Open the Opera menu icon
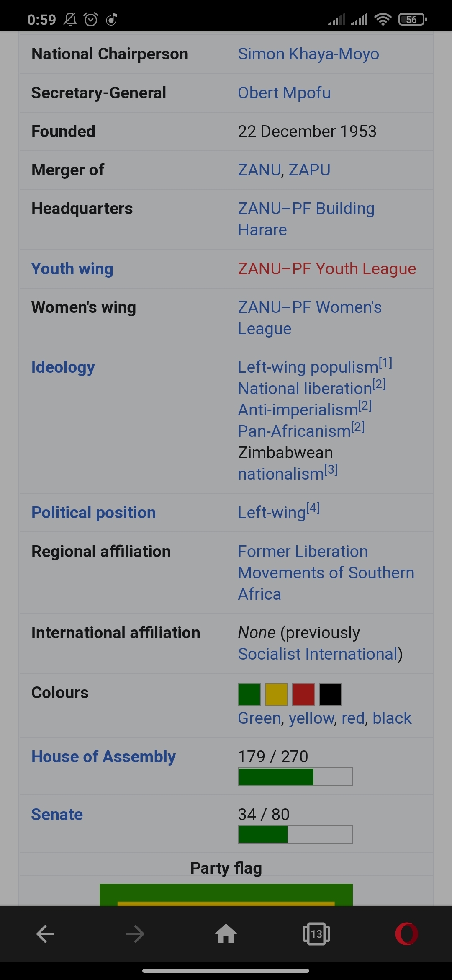Image resolution: width=452 pixels, height=980 pixels. click(x=406, y=934)
